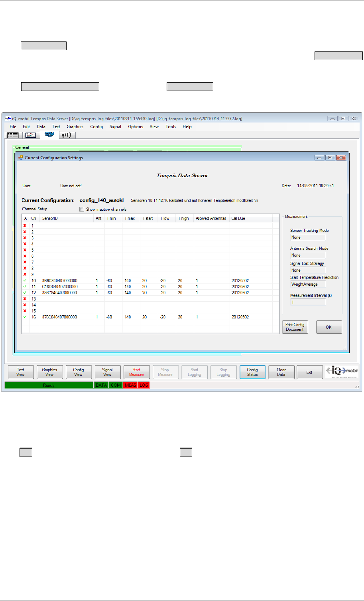Screen dimensions: 364x601
Task: Click the T start column header
Action: tap(149, 218)
